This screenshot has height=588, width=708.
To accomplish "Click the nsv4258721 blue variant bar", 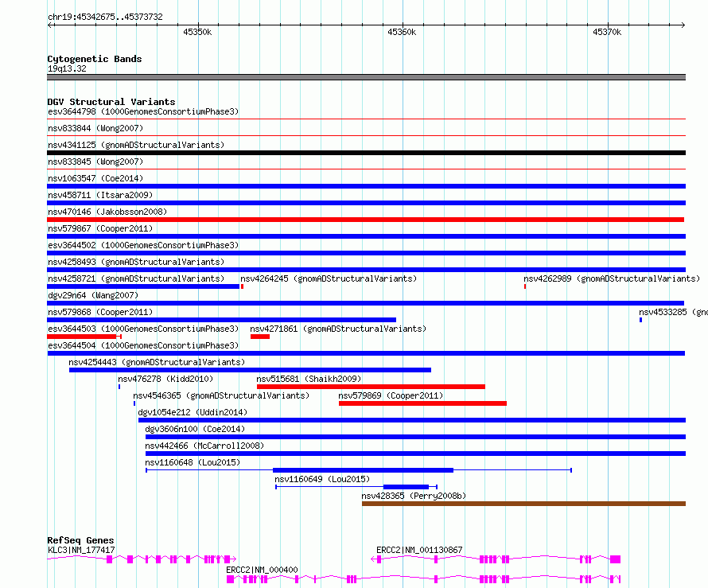I will [143, 286].
